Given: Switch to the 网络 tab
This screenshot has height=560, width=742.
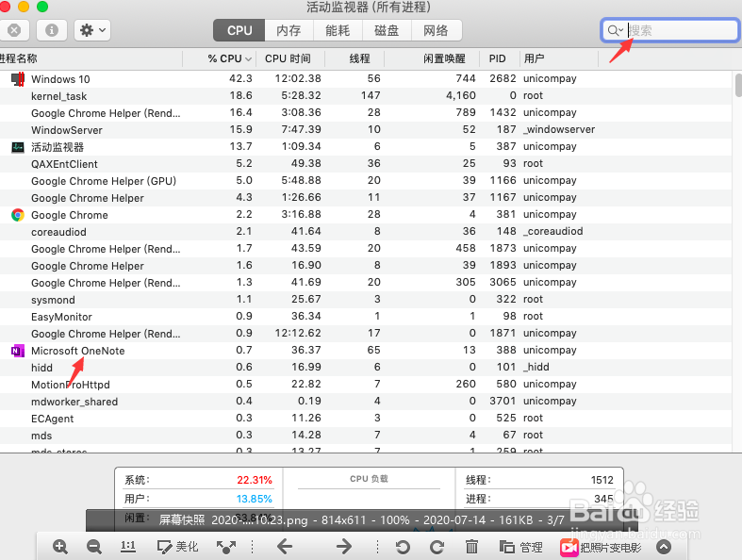Looking at the screenshot, I should click(436, 31).
